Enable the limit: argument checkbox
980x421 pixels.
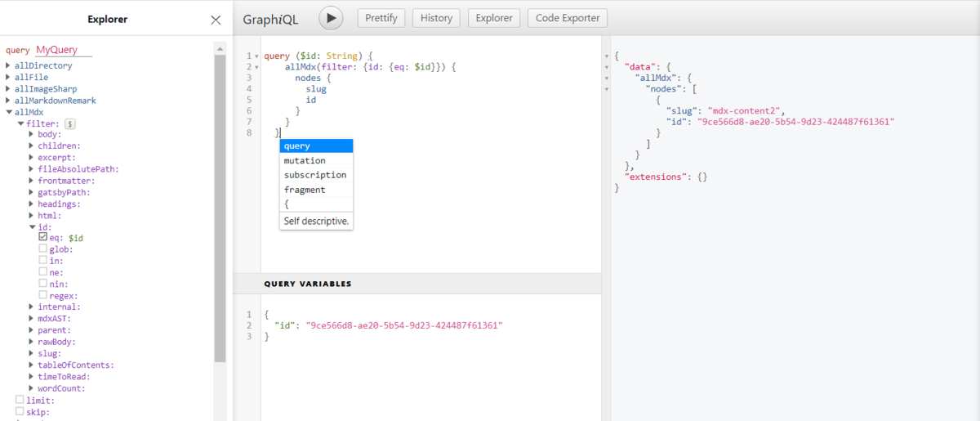pyautogui.click(x=20, y=400)
